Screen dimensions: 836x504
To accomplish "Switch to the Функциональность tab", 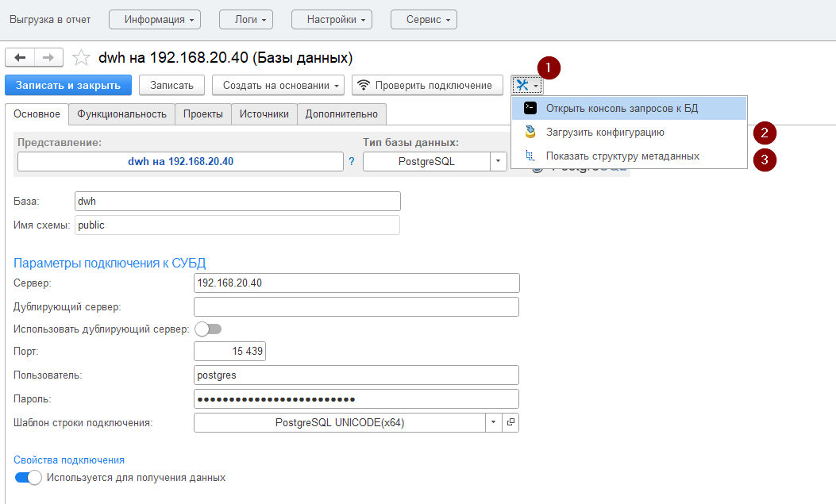I will (121, 114).
